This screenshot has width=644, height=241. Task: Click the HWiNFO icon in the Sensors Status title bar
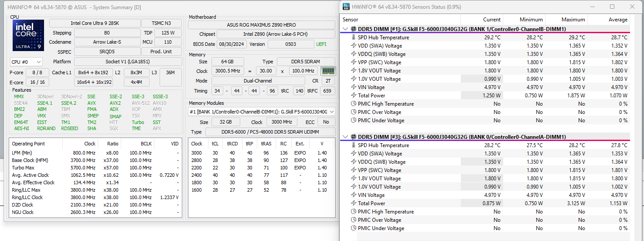click(x=347, y=7)
